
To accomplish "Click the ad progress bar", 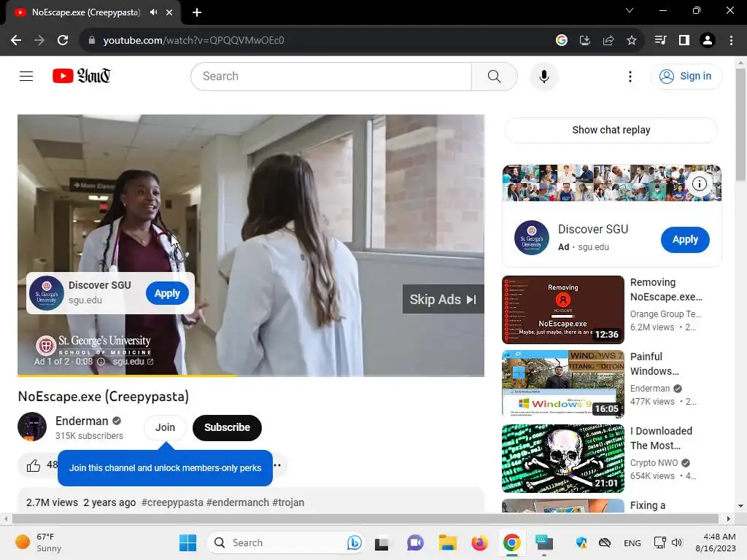I will [251, 376].
